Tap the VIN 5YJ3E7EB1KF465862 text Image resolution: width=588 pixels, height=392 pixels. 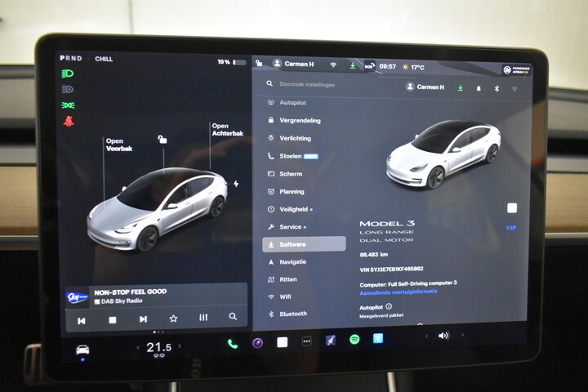(x=391, y=269)
